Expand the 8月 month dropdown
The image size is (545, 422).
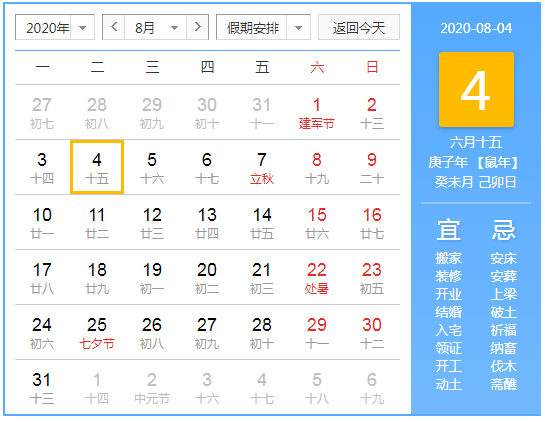[156, 27]
